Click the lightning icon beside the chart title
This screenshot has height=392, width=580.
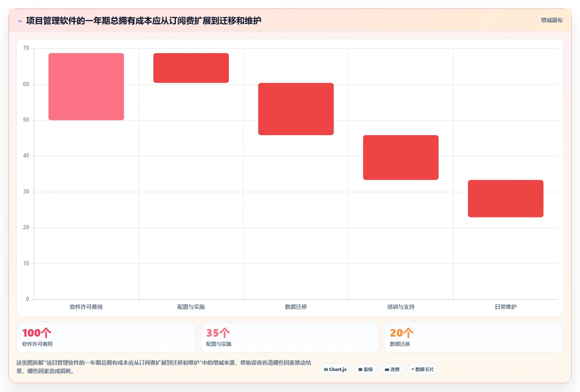[20, 21]
